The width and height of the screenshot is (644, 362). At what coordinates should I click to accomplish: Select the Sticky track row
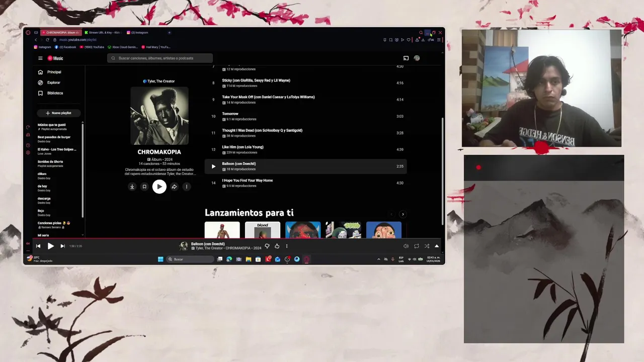[x=305, y=83]
